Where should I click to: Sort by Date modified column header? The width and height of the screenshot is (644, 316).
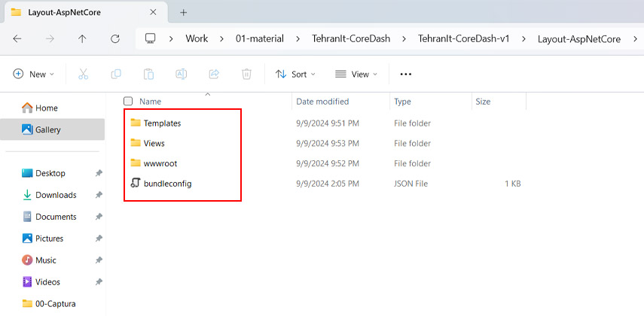click(x=322, y=101)
